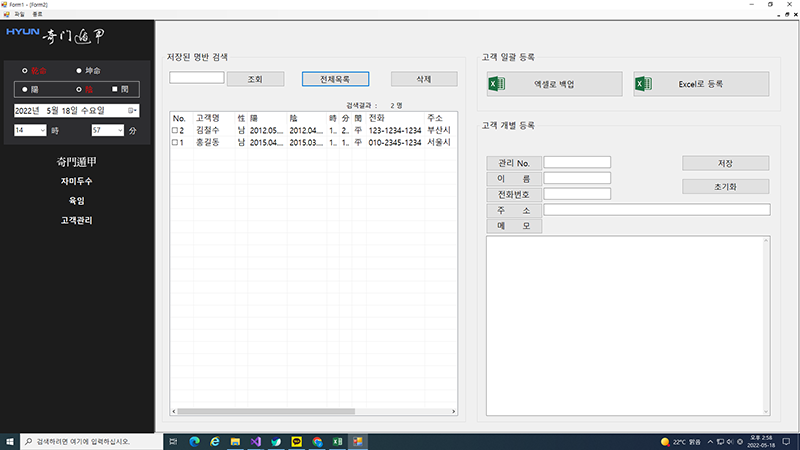
Task: Switch to Visual Studio in the taskbar
Action: click(x=256, y=441)
